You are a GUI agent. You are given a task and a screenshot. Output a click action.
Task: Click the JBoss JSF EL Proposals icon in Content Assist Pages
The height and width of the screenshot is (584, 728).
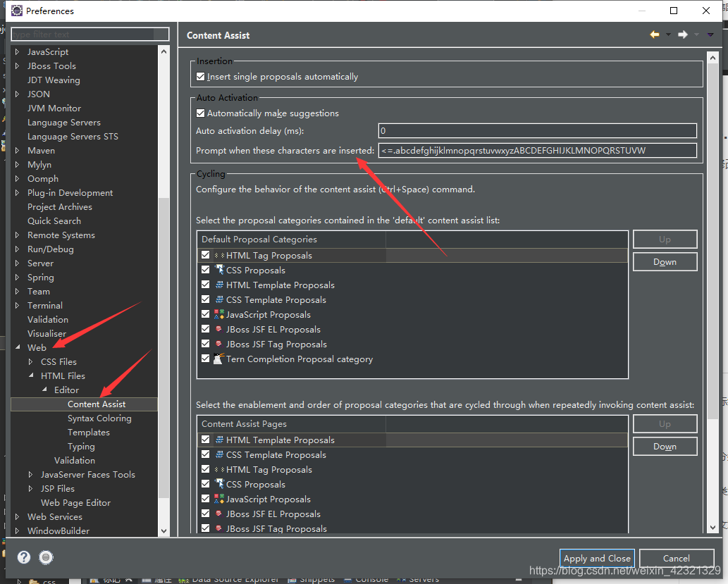[x=219, y=514]
